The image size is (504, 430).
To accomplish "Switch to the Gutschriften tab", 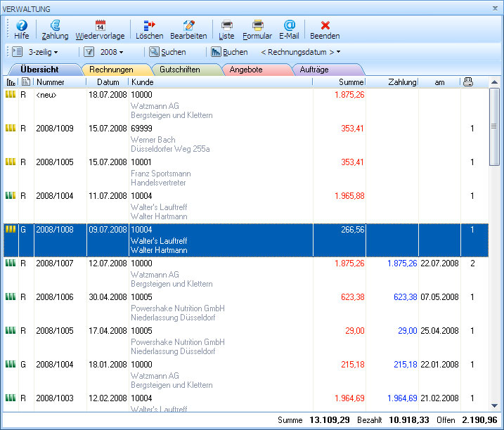I will (180, 70).
